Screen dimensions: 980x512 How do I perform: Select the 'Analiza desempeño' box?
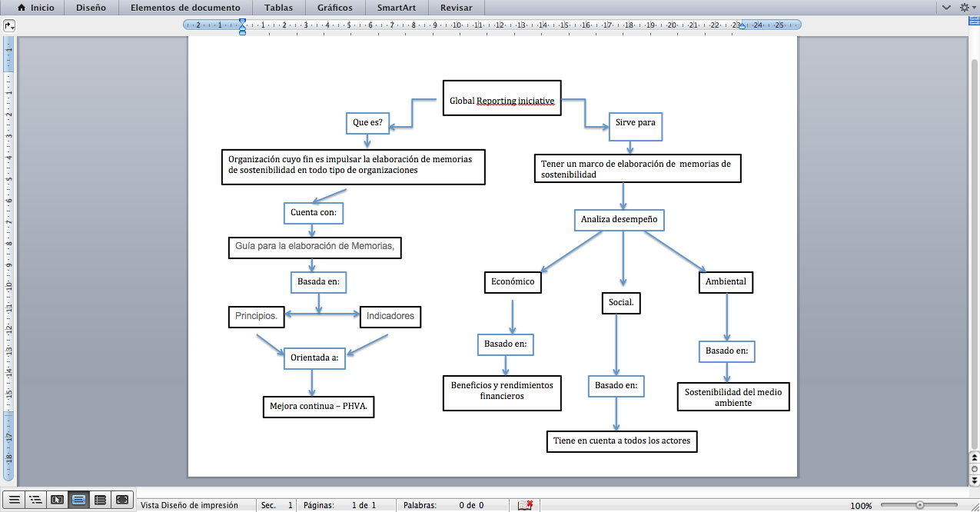pyautogui.click(x=620, y=220)
